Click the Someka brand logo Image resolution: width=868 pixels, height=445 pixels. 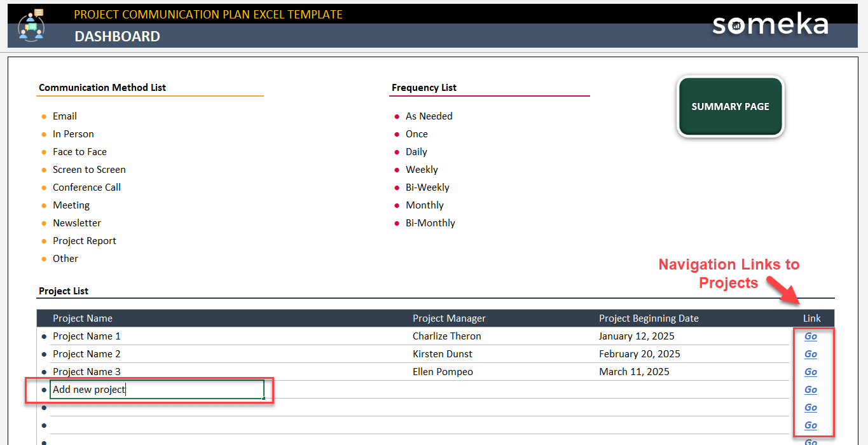click(x=769, y=25)
